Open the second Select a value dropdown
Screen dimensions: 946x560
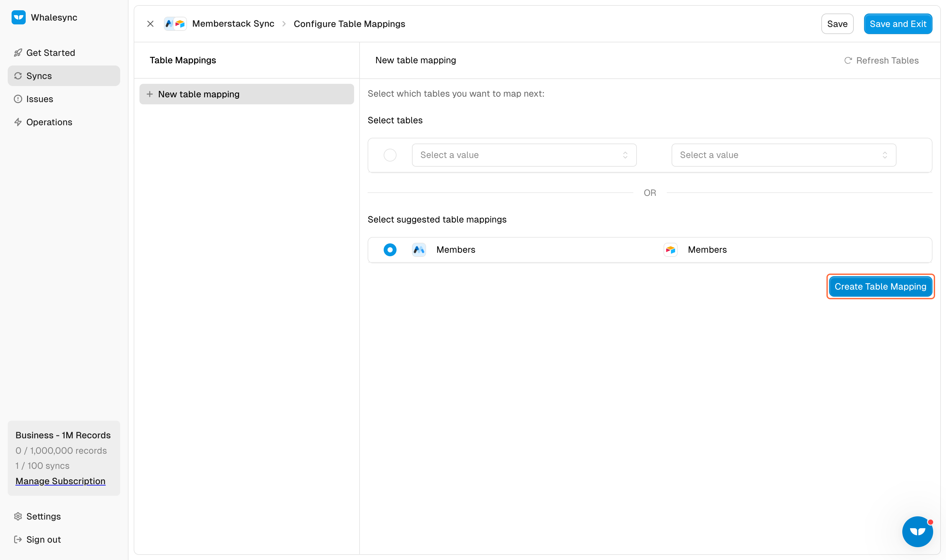coord(783,155)
